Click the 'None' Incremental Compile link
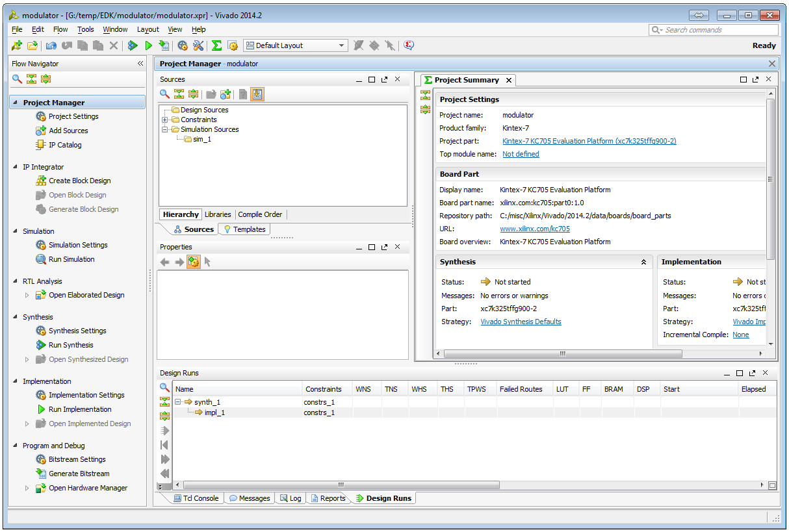789x532 pixels. [x=741, y=335]
